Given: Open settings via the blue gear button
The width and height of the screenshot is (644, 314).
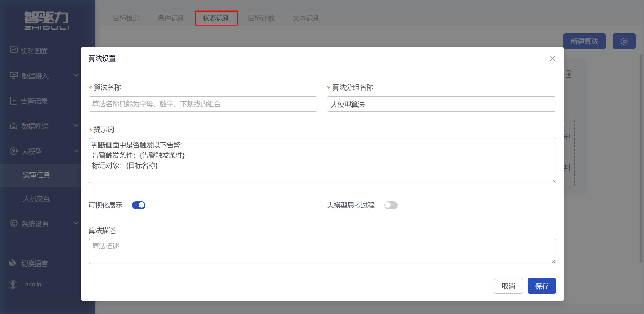Looking at the screenshot, I should click(624, 41).
